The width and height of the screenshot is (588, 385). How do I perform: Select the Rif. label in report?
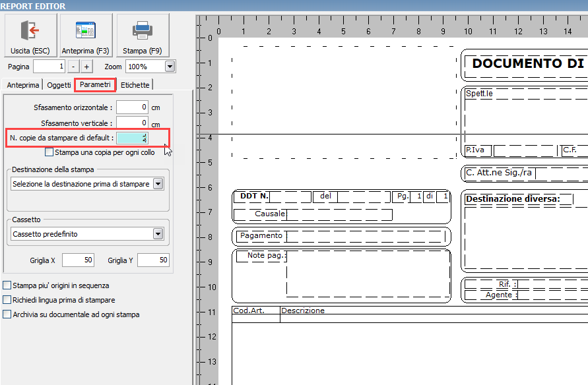(x=507, y=284)
